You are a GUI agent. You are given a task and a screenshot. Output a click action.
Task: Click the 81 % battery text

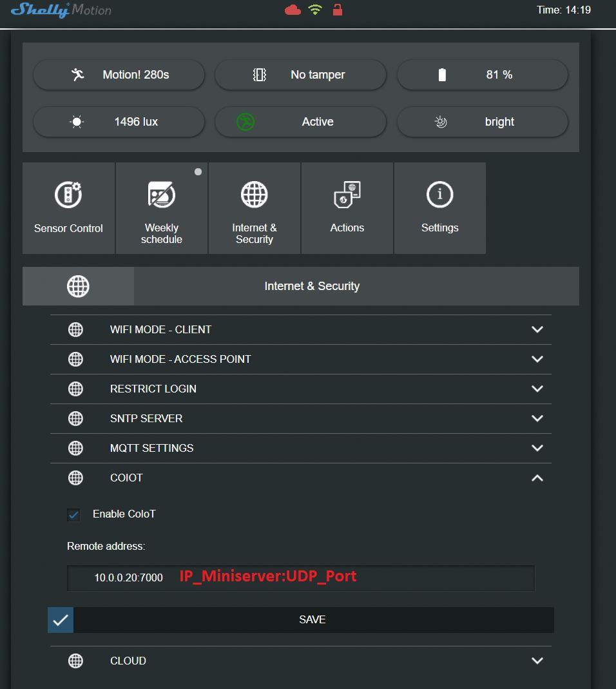499,75
